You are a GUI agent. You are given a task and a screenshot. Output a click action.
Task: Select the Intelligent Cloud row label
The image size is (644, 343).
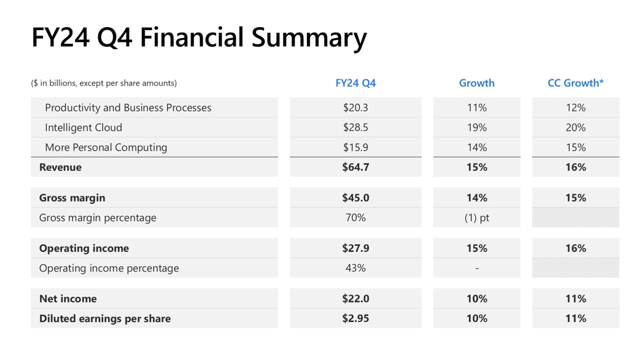(x=83, y=127)
